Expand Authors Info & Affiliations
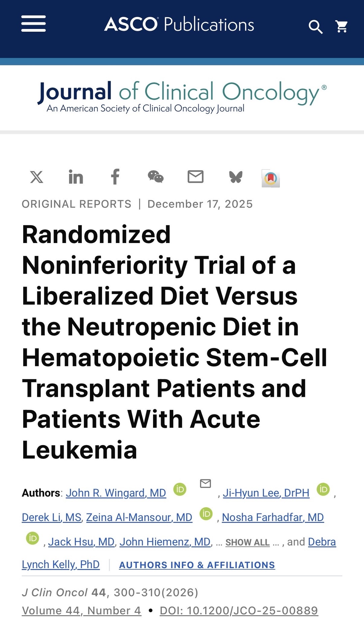364x627 pixels. (197, 565)
